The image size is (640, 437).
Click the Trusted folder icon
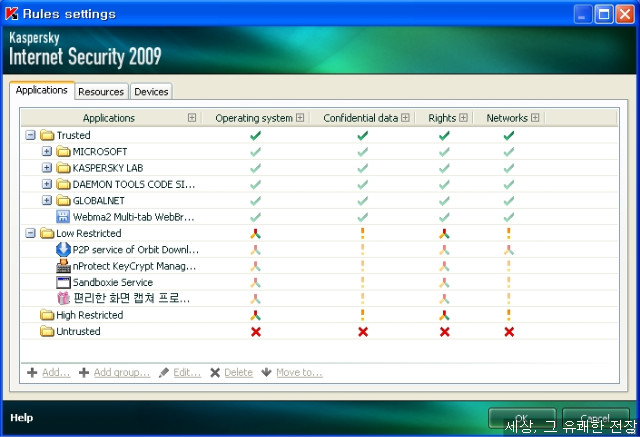(x=47, y=135)
